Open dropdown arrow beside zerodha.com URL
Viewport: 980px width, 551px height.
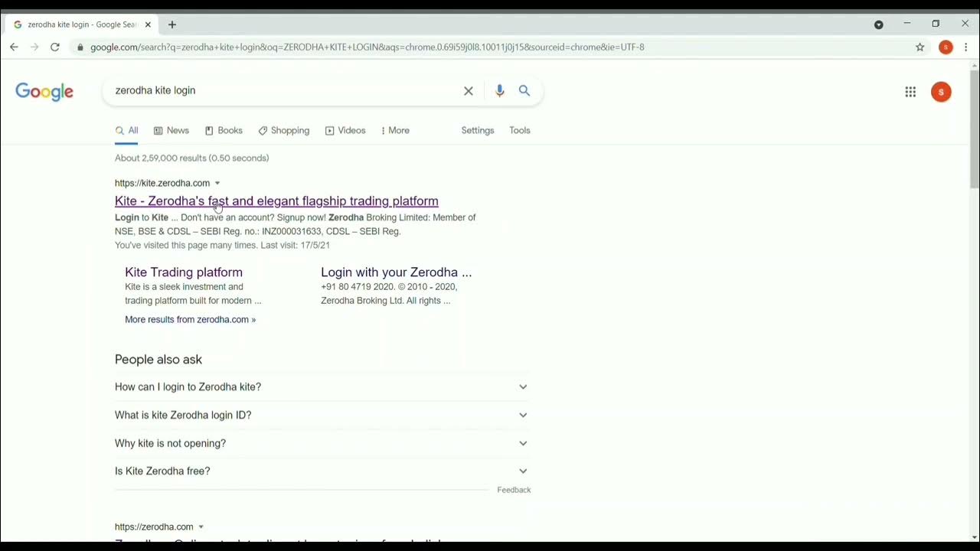[x=201, y=527]
